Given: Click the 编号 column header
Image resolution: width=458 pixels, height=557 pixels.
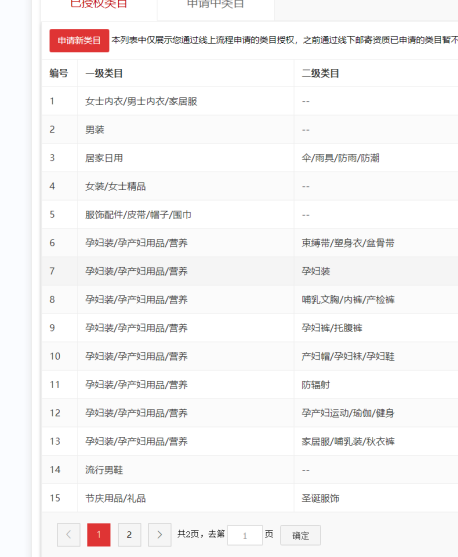Looking at the screenshot, I should [59, 73].
